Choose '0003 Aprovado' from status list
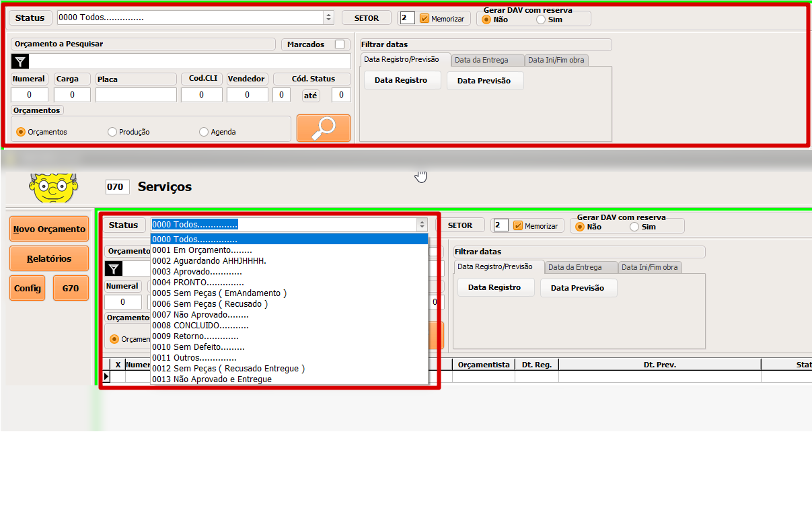The height and width of the screenshot is (512, 812). (x=196, y=272)
